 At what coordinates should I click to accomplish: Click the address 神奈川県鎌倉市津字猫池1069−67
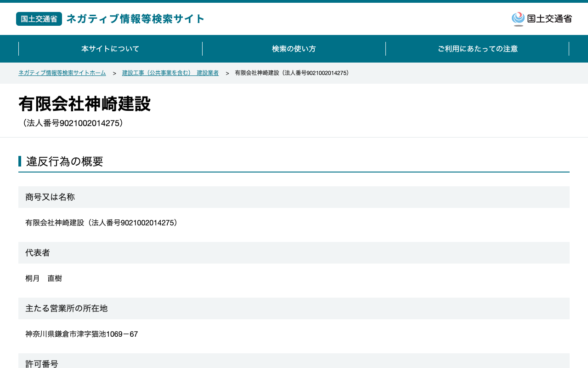(82, 334)
